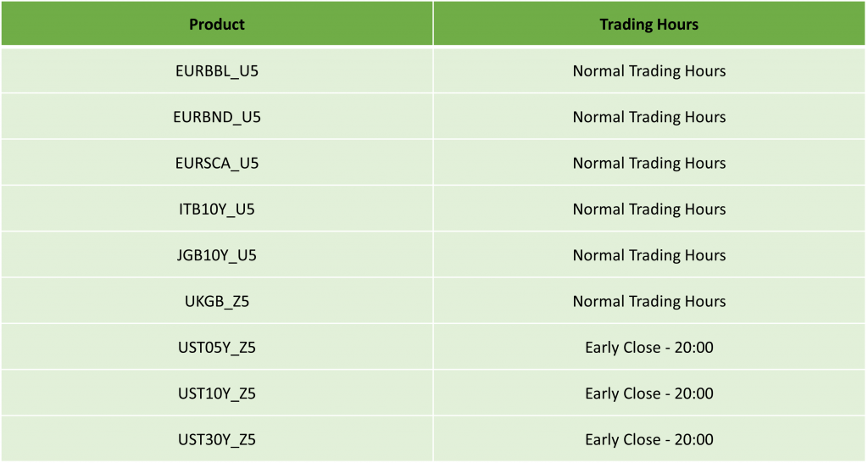Click Normal Trading Hours for ITB10Y_U5
The width and height of the screenshot is (868, 463).
pyautogui.click(x=649, y=209)
